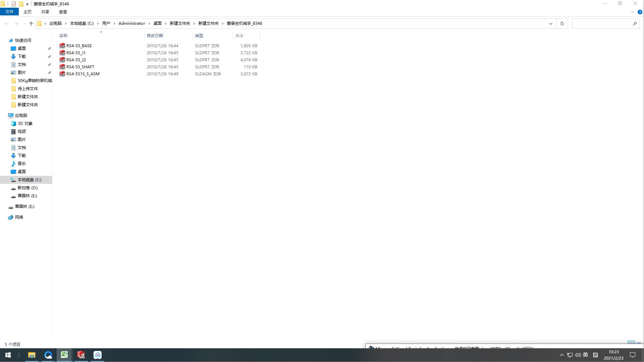Select the RS4-551S_S_ASM assembly file icon
The image size is (644, 362).
tap(62, 74)
